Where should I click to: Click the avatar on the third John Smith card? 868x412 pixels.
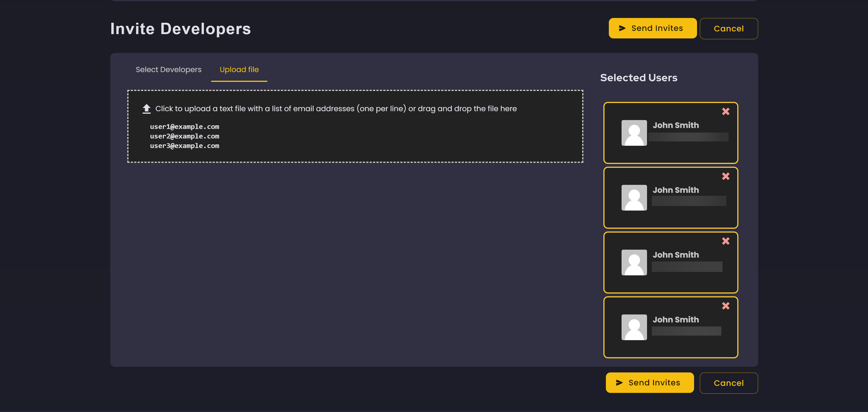[634, 262]
